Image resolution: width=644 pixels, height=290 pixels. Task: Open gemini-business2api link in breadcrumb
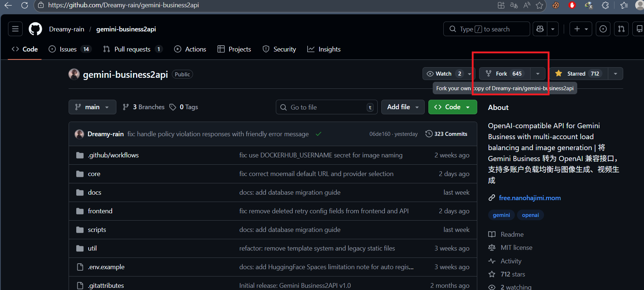[x=126, y=29]
